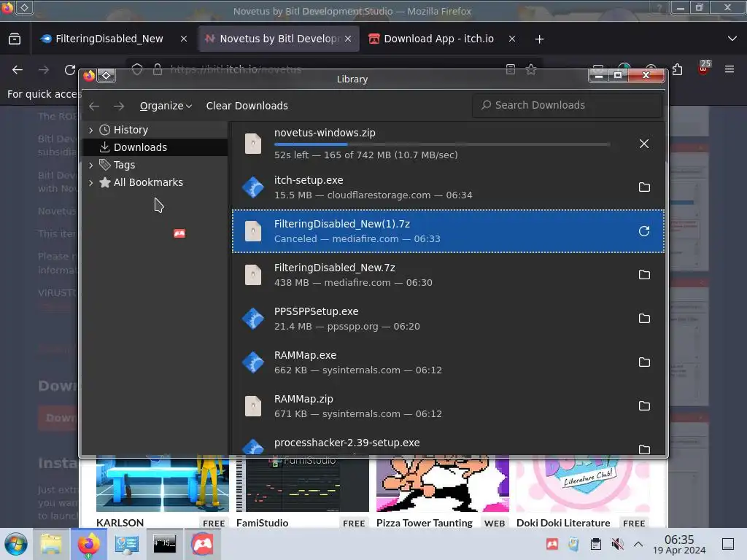Viewport: 747px width, 560px height.
Task: Click the PPSSPPSetup.exe file icon
Action: pyautogui.click(x=253, y=319)
